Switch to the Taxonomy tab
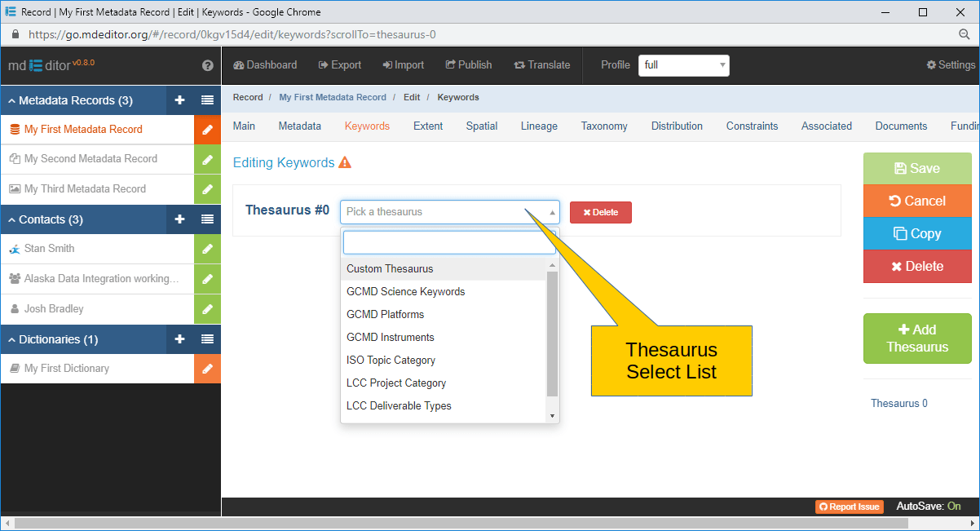 [603, 126]
